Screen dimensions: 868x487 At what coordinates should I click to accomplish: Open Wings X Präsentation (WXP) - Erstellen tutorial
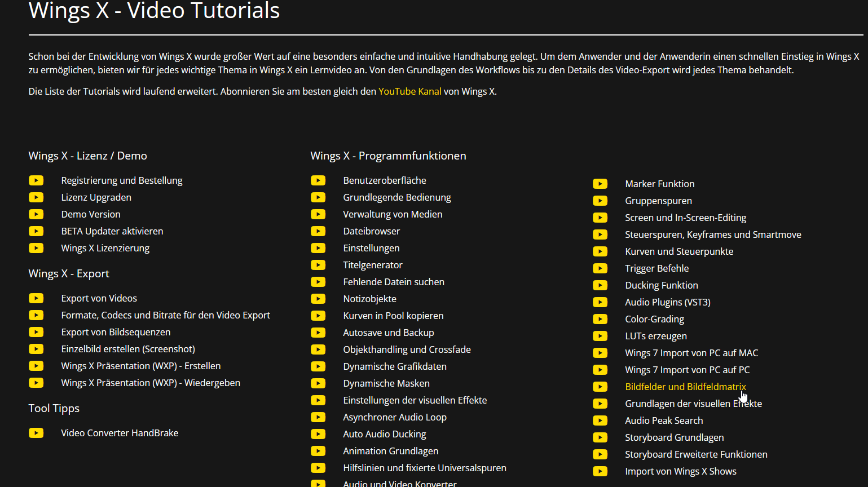pyautogui.click(x=141, y=366)
